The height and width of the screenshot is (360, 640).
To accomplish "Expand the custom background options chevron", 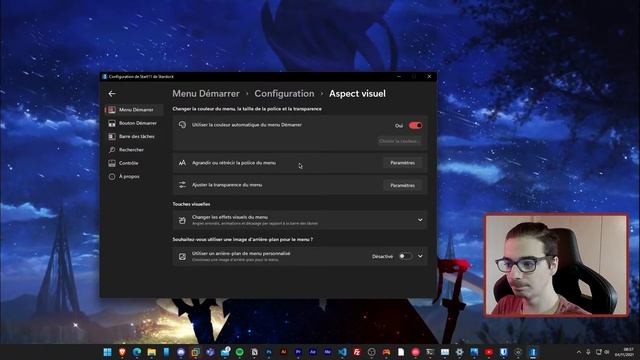I will (420, 256).
